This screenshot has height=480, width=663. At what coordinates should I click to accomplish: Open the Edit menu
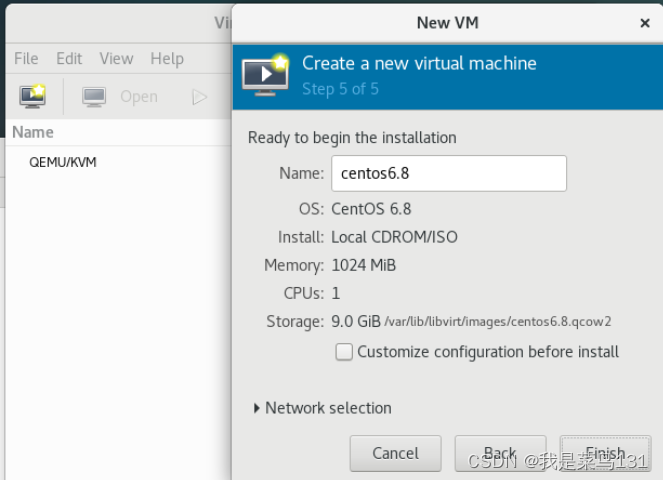[x=69, y=58]
